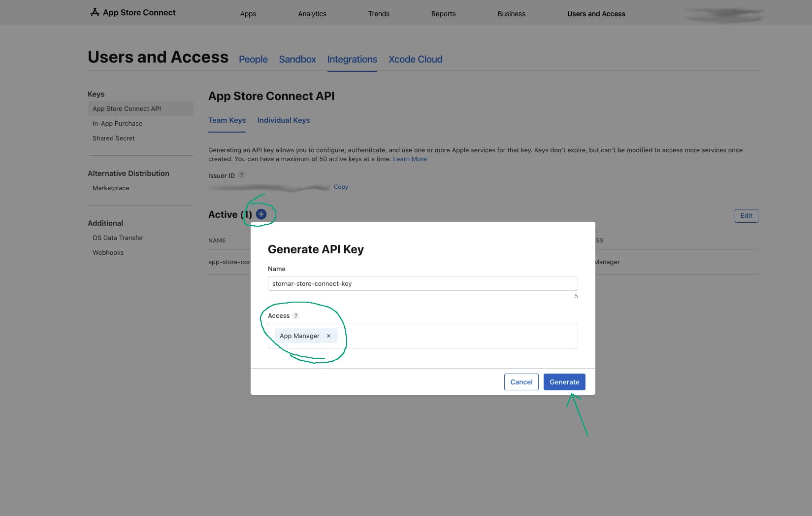Open the Access roles selection box
Screen dimensions: 812x516
click(x=422, y=336)
